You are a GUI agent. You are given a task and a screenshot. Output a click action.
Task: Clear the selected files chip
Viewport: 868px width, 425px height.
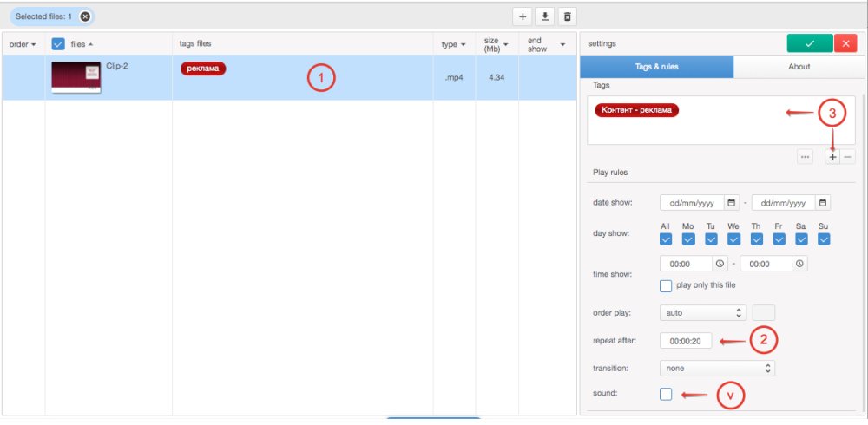tap(85, 16)
